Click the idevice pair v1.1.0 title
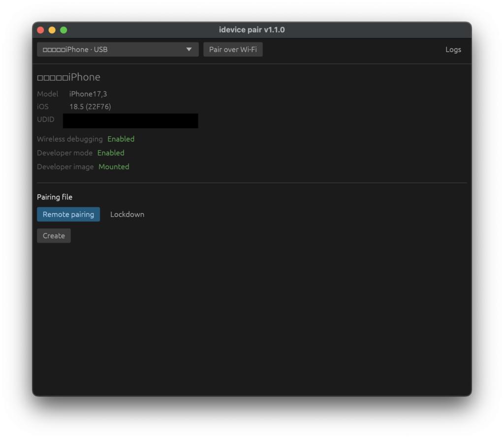 coord(252,30)
